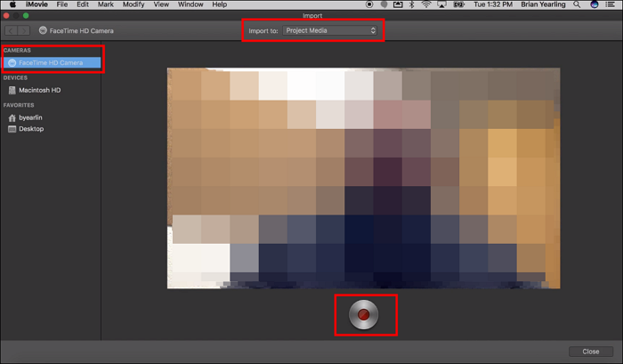Click the Tue 1:32 PM clock
This screenshot has width=623, height=364.
pyautogui.click(x=493, y=4)
